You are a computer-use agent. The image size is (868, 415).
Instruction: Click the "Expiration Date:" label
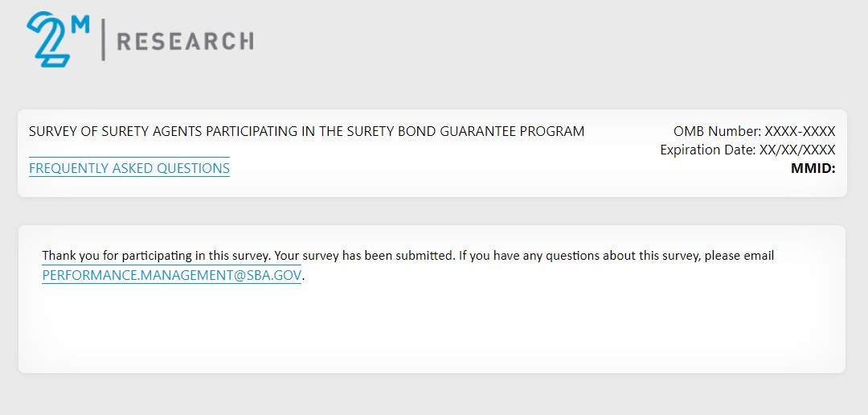[x=708, y=150]
